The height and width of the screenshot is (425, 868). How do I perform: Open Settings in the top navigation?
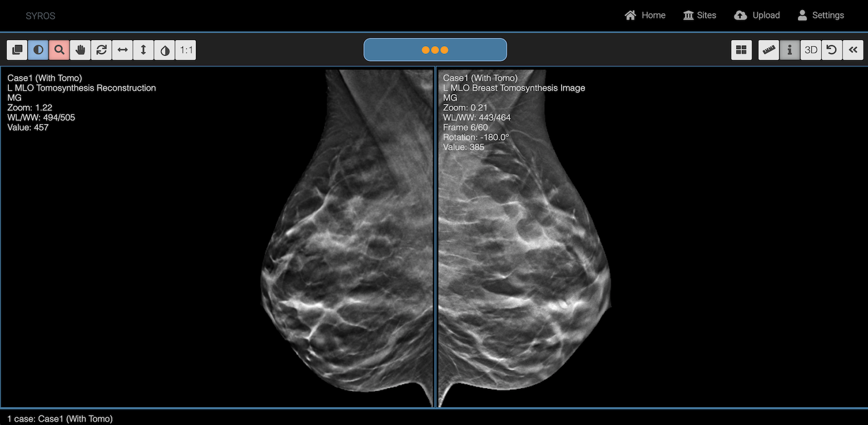(821, 15)
